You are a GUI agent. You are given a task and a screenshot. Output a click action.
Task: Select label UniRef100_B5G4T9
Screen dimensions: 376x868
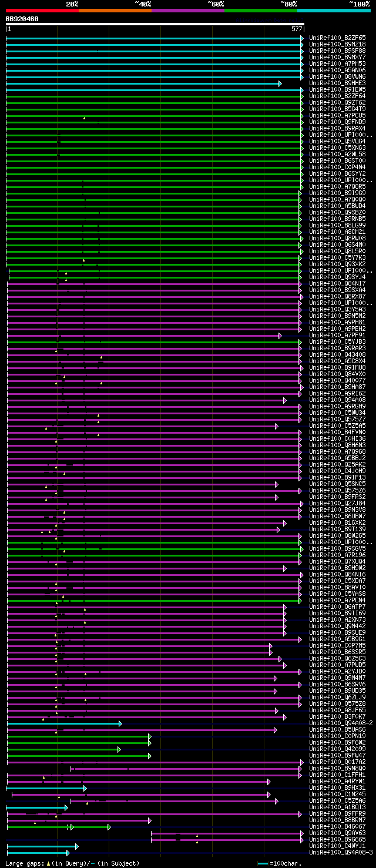(x=337, y=109)
